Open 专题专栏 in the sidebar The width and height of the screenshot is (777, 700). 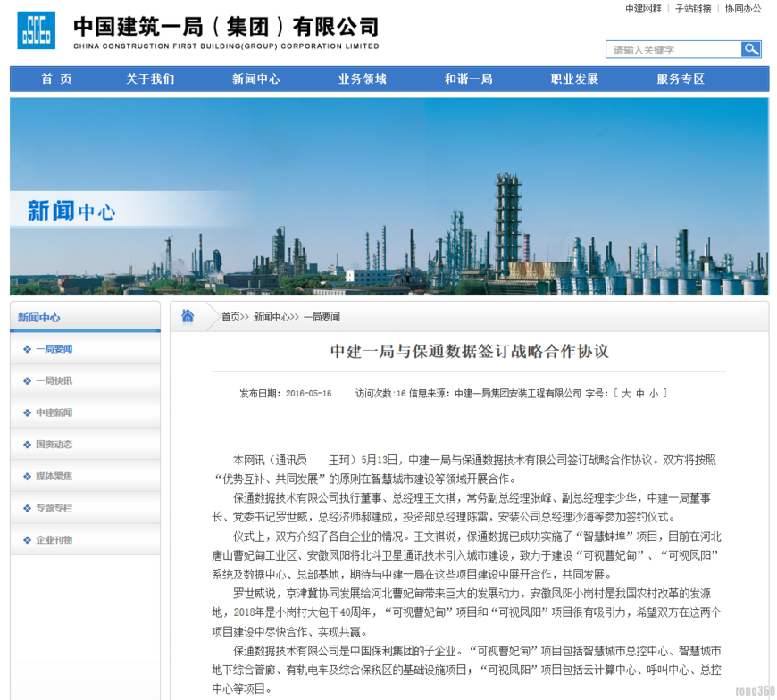pos(54,508)
